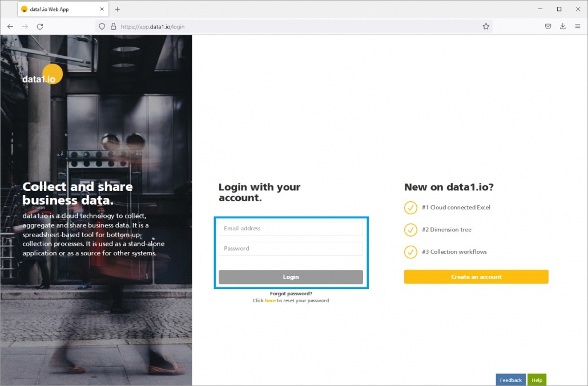This screenshot has width=588, height=386.
Task: Click the checkmark icon beside Dimension tree
Action: 410,230
